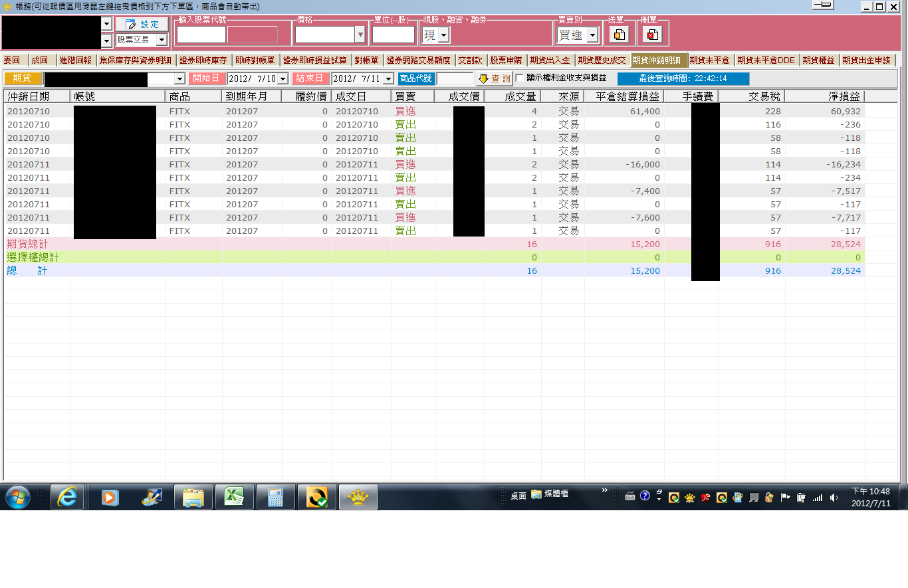Click the 淨損益 column header

click(825, 96)
